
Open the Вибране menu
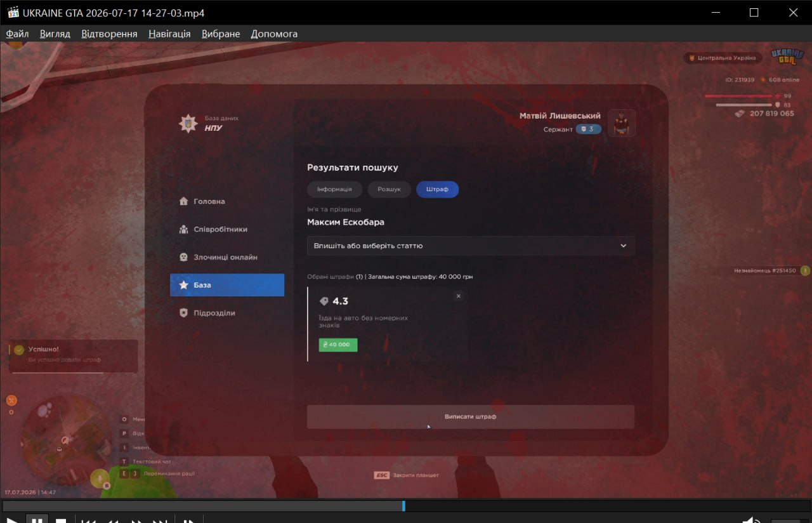(221, 34)
